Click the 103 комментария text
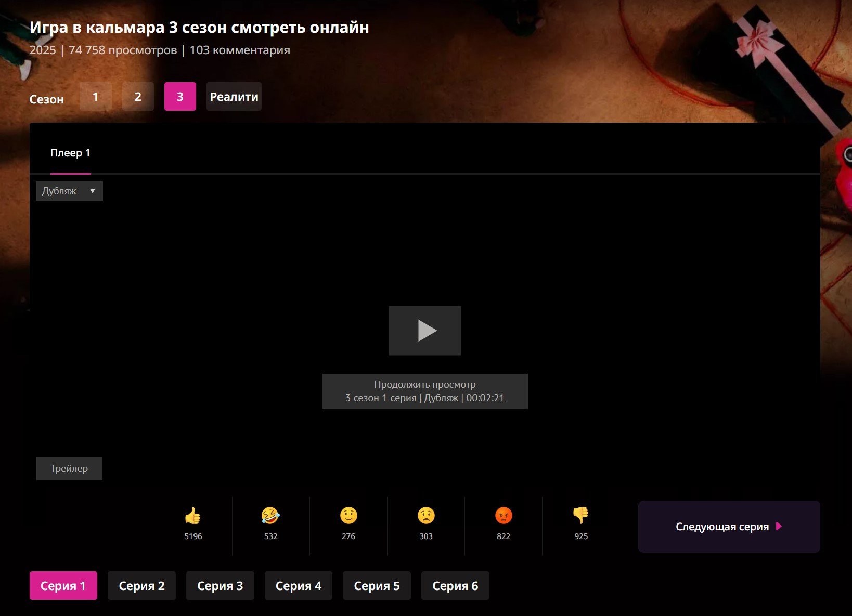Screen dimensions: 852x616 click(x=240, y=50)
